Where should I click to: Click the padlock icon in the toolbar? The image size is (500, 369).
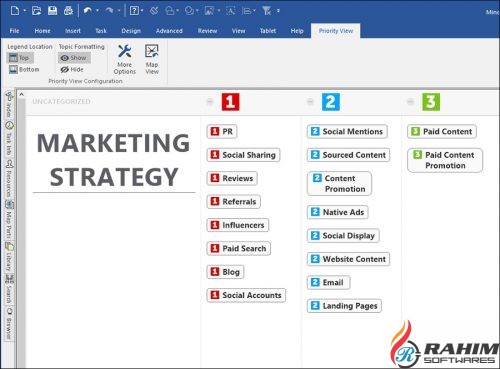[170, 11]
